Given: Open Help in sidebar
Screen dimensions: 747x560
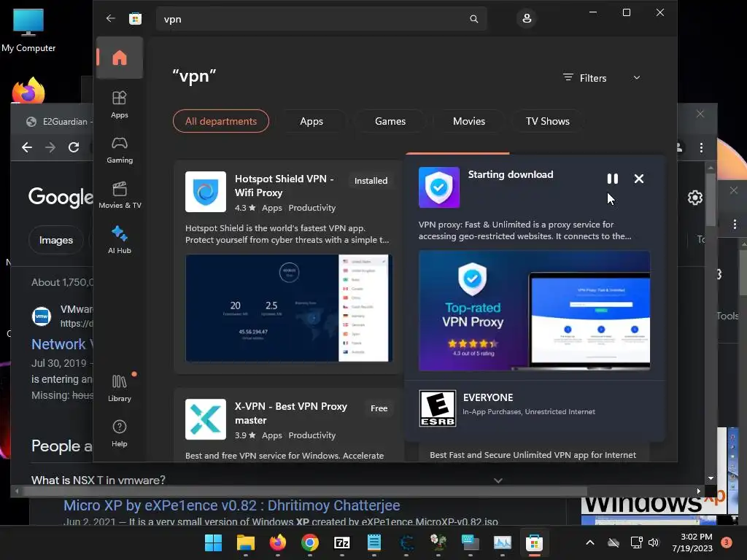Looking at the screenshot, I should 120,433.
